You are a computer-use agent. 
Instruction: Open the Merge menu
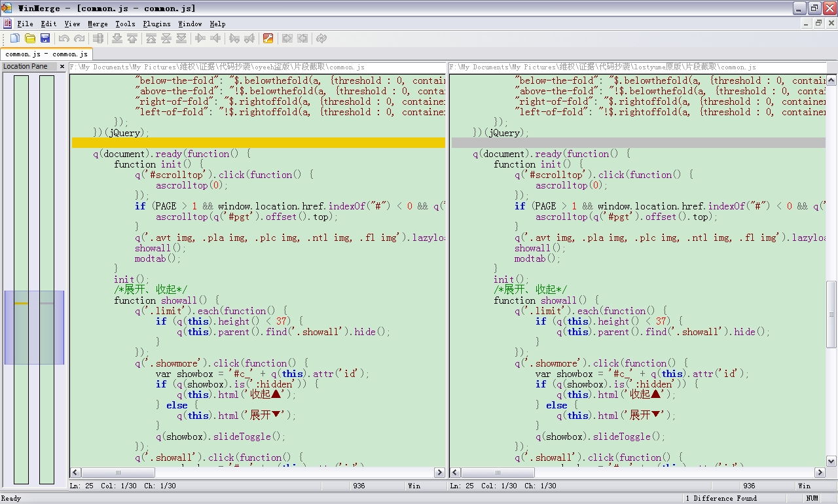coord(98,24)
